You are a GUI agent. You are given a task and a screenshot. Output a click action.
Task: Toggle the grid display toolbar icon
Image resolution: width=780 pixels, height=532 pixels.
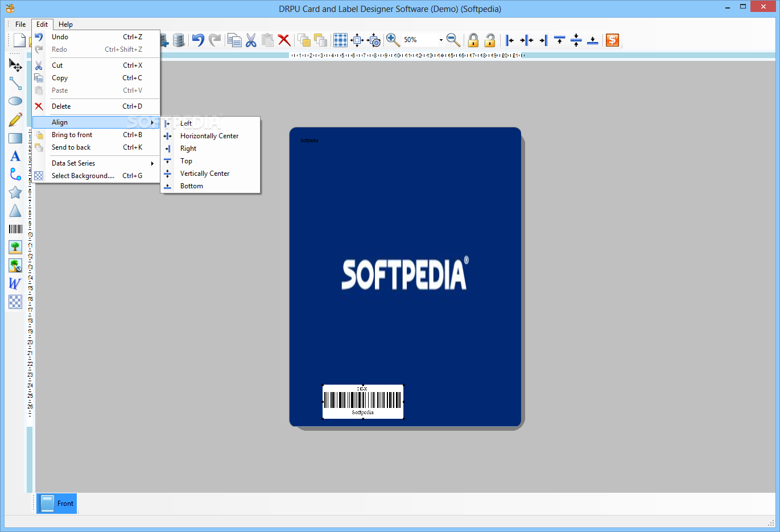(x=340, y=40)
